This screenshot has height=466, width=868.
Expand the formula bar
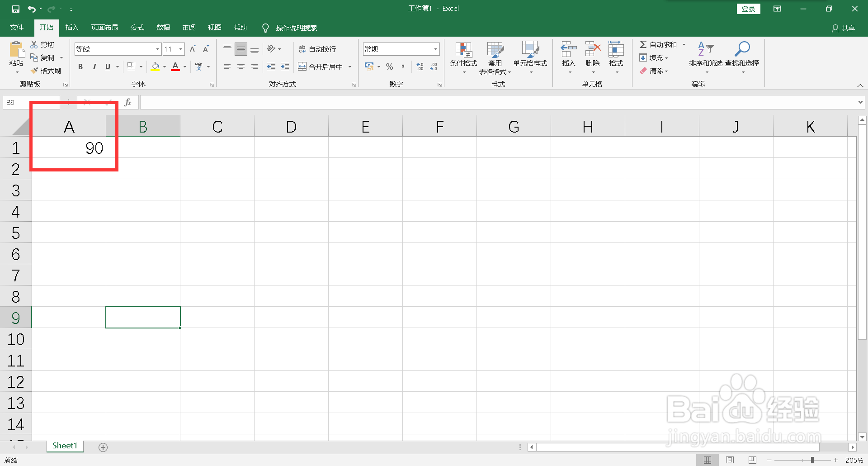click(860, 102)
